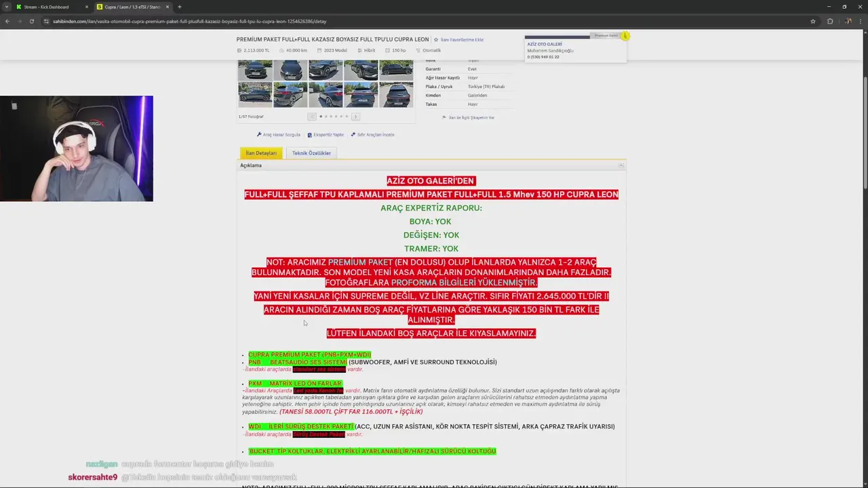Click the calendar icon beside 2023 Model

[320, 50]
